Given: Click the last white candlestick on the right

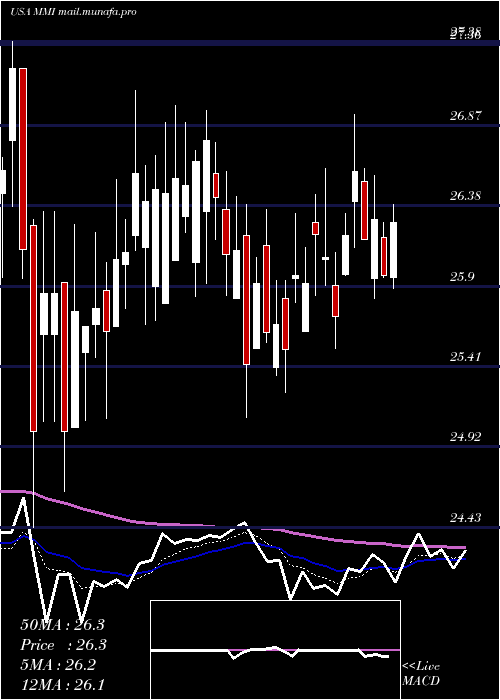Looking at the screenshot, I should [x=393, y=249].
